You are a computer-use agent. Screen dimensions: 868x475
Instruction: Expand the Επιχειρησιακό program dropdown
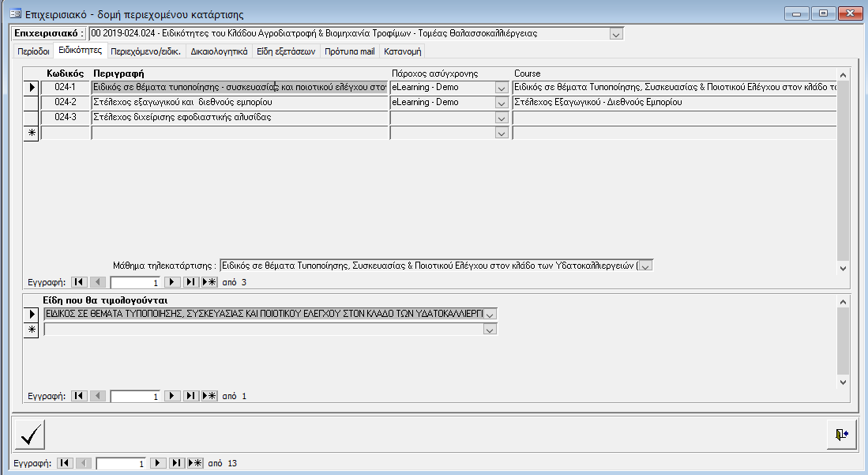pyautogui.click(x=616, y=34)
